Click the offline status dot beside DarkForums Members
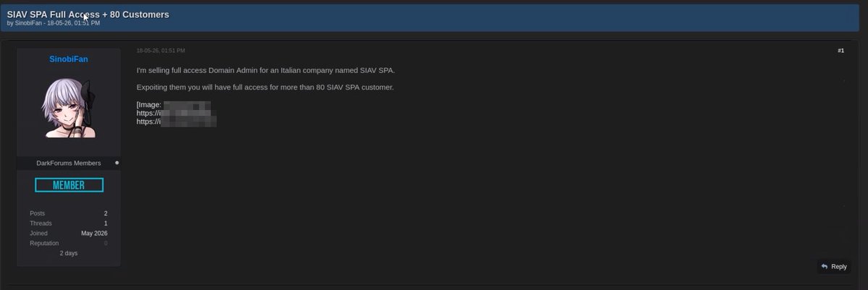This screenshot has height=290, width=868. pos(117,163)
